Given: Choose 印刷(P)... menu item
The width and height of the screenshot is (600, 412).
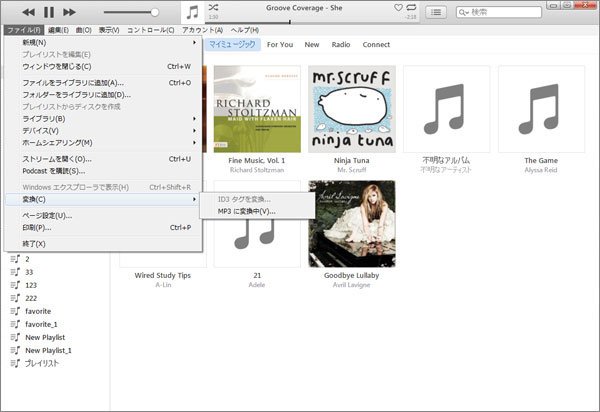Looking at the screenshot, I should (103, 228).
